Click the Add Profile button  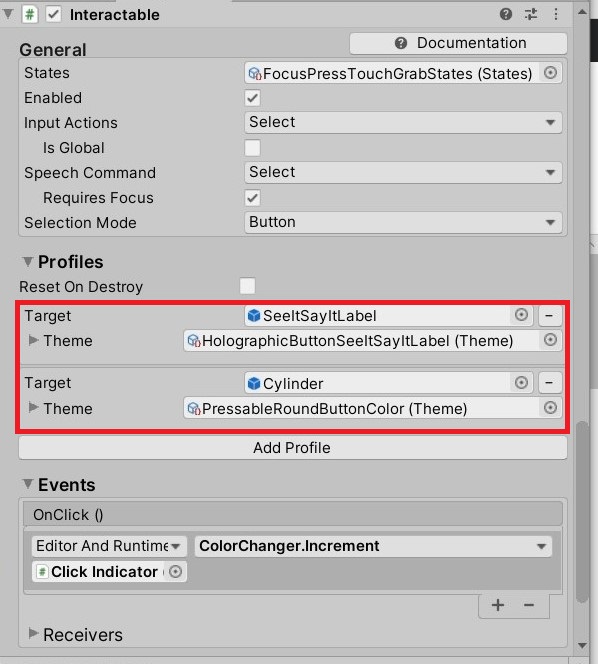pos(293,448)
